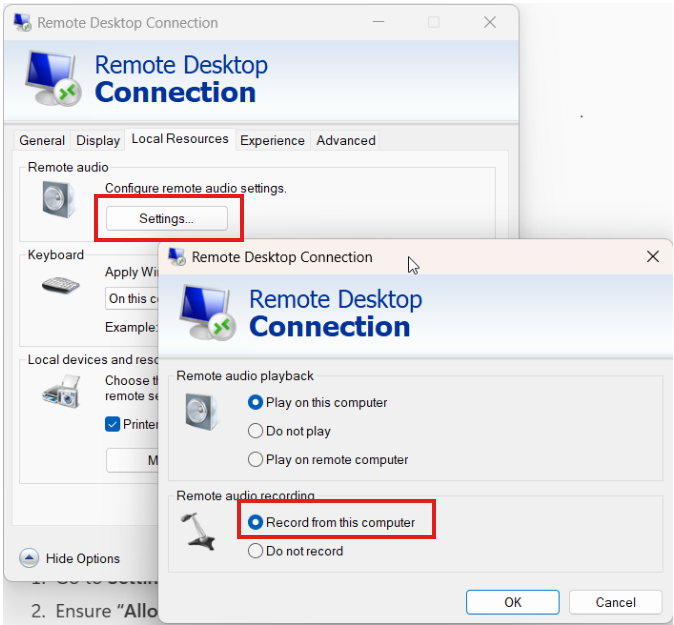The height and width of the screenshot is (625, 674).
Task: Collapse options using the Hide Options arrow
Action: (x=29, y=558)
